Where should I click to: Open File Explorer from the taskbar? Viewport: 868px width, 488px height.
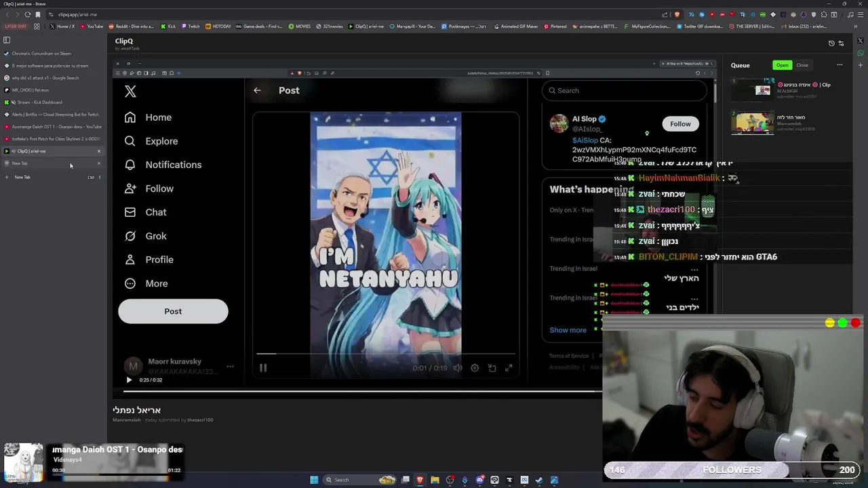click(435, 480)
